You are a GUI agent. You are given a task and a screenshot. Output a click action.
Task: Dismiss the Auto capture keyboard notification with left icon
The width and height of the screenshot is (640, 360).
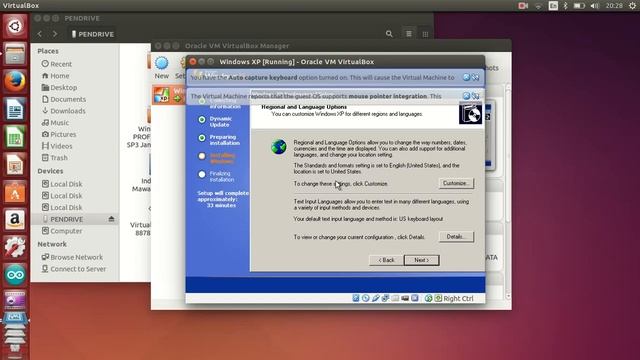pos(467,77)
